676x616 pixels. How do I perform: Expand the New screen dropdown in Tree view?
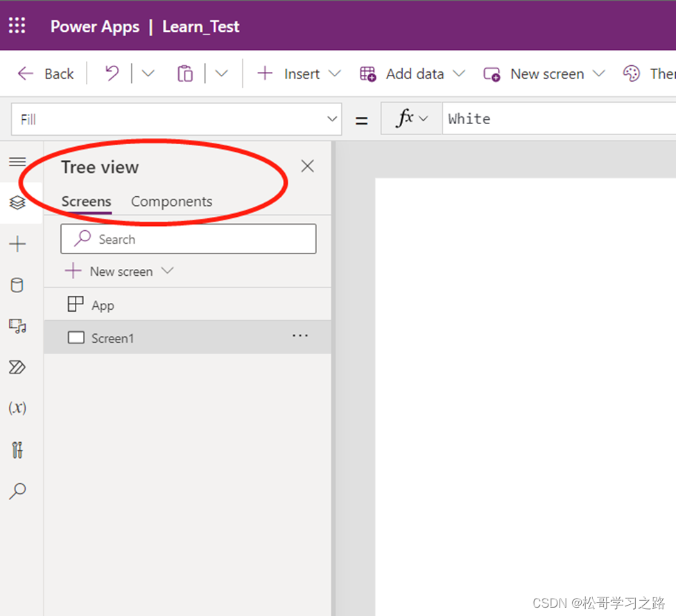coord(167,271)
